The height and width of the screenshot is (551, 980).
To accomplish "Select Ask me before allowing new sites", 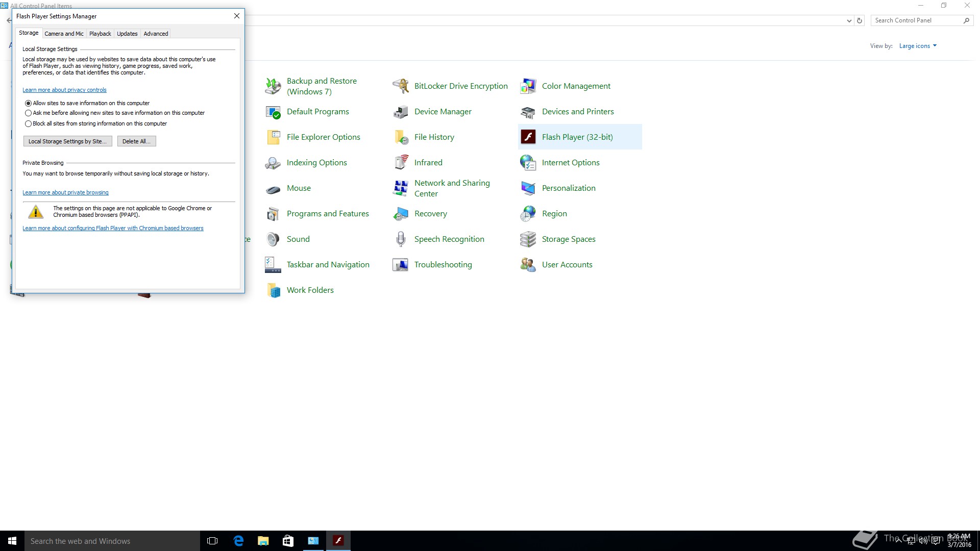I will tap(28, 113).
